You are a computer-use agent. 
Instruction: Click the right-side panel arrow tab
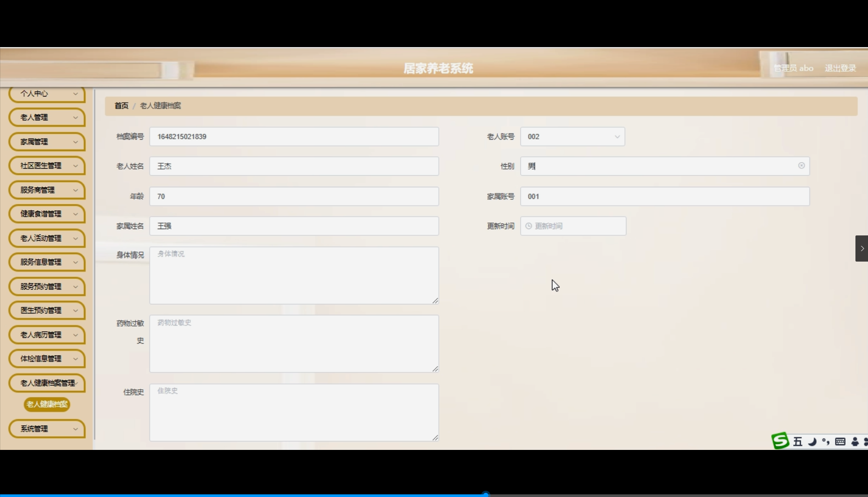862,249
